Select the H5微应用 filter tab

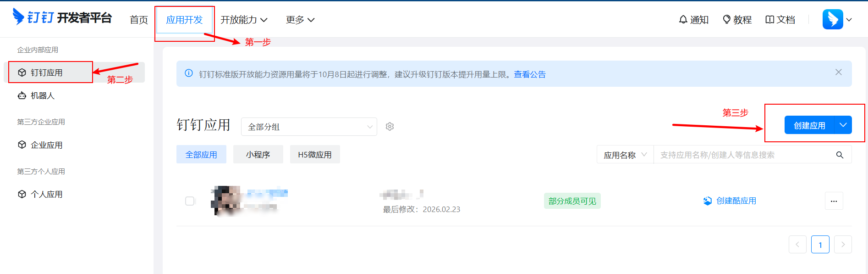point(315,155)
